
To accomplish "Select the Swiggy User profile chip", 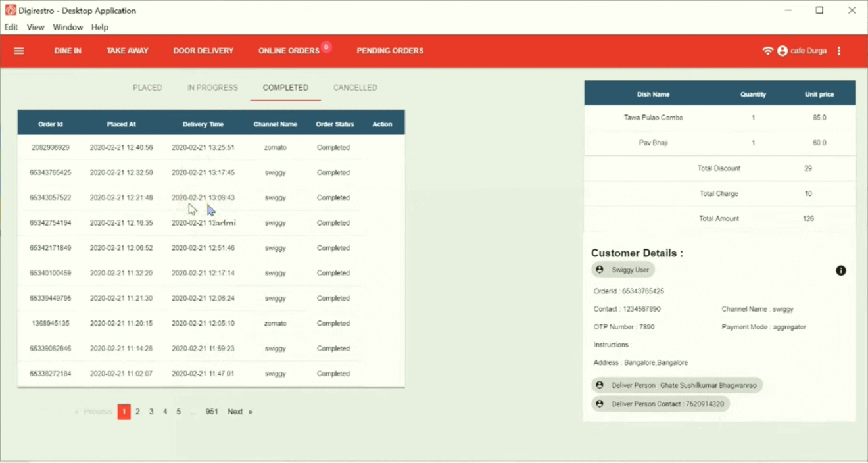I will point(622,269).
